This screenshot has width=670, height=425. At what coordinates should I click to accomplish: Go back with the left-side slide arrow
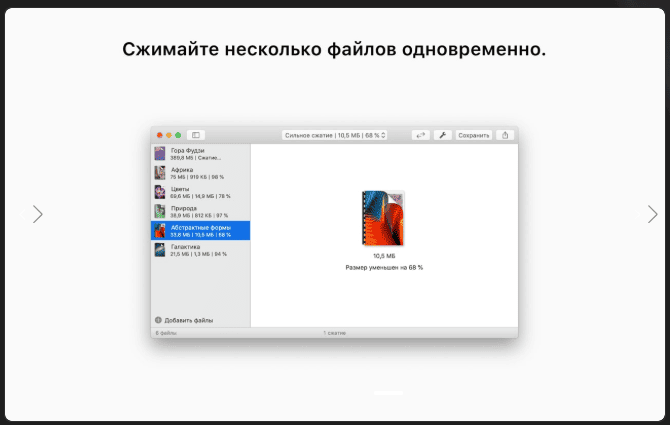point(38,214)
